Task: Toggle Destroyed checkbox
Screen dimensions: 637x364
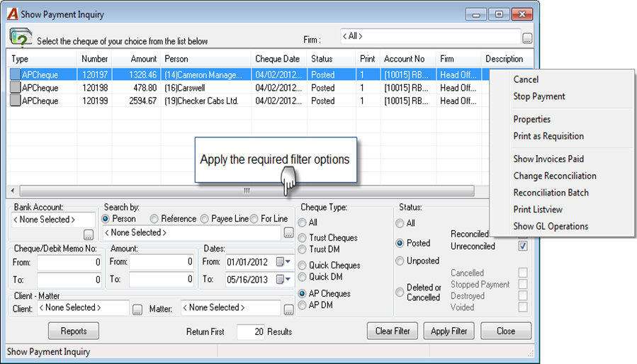Action: tap(523, 295)
